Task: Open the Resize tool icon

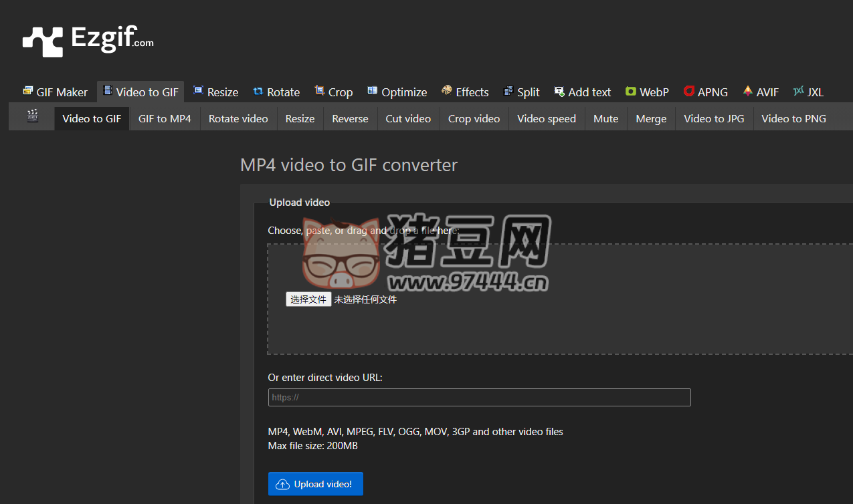Action: click(x=197, y=91)
